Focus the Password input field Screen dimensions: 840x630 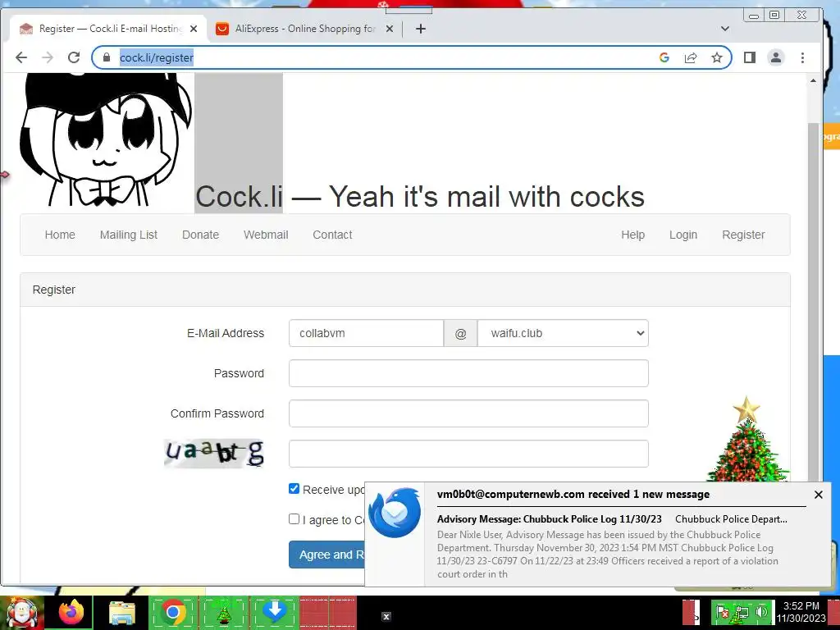point(468,373)
